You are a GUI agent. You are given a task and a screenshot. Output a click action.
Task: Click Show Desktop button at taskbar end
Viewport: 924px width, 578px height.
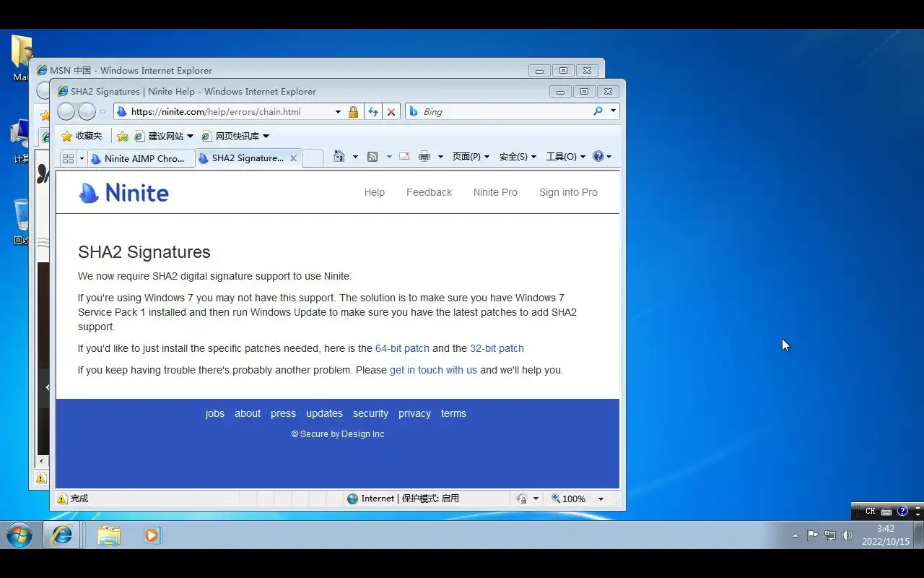click(919, 535)
